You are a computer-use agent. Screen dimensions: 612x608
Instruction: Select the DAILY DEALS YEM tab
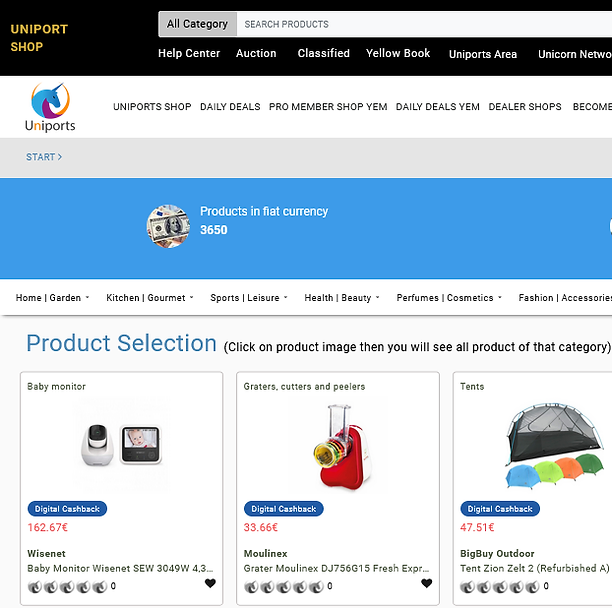tap(438, 107)
